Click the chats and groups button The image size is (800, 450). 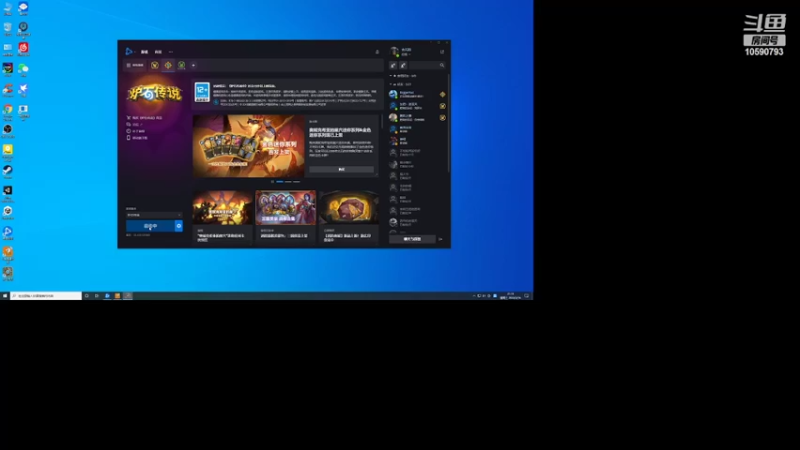[x=412, y=239]
